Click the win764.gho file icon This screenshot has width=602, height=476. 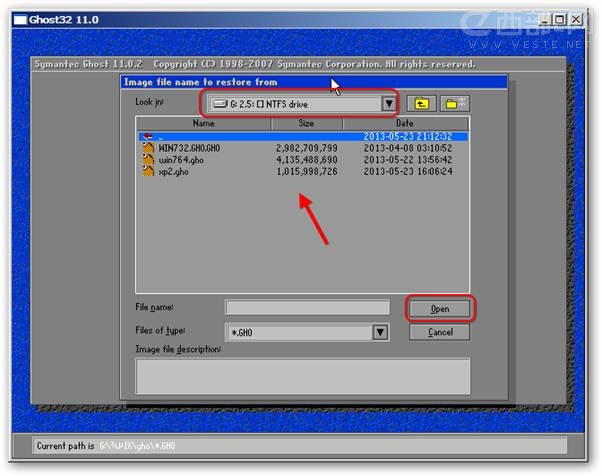[x=149, y=159]
